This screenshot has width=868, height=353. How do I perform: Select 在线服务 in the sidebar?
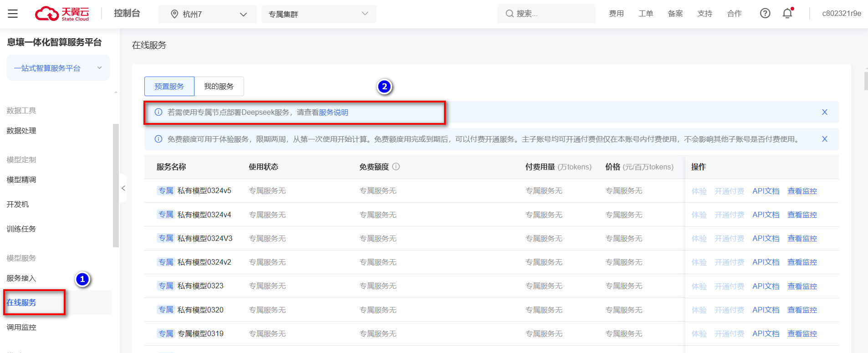(21, 302)
